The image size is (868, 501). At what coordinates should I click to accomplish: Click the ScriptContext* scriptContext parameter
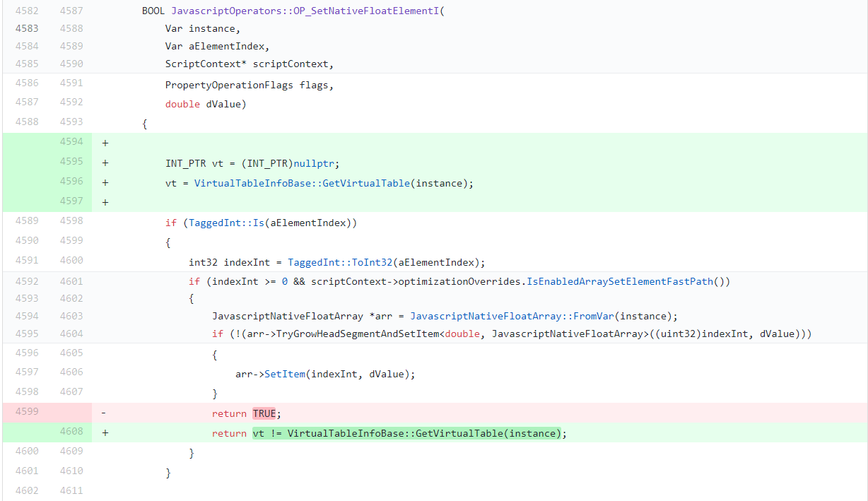tap(248, 64)
